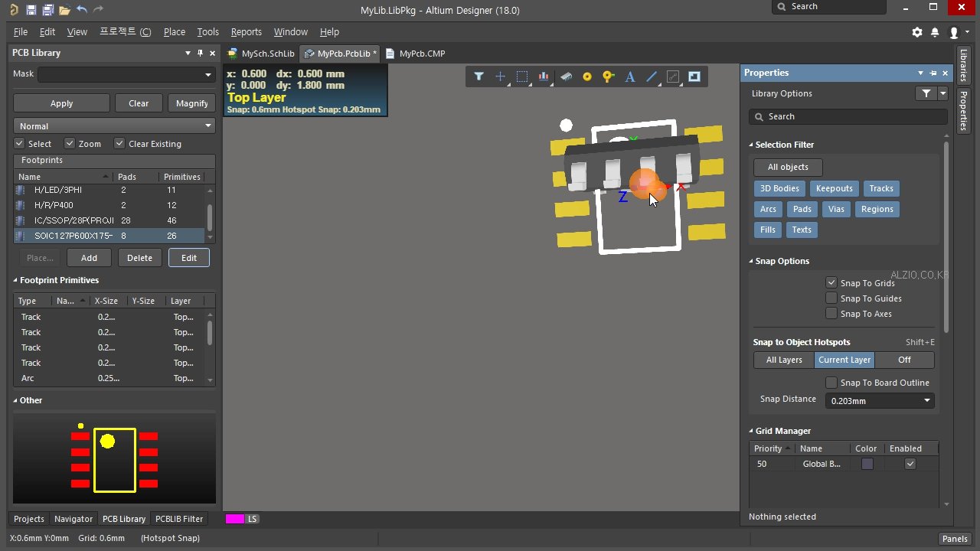Close the PCB Library panel

pos(213,53)
